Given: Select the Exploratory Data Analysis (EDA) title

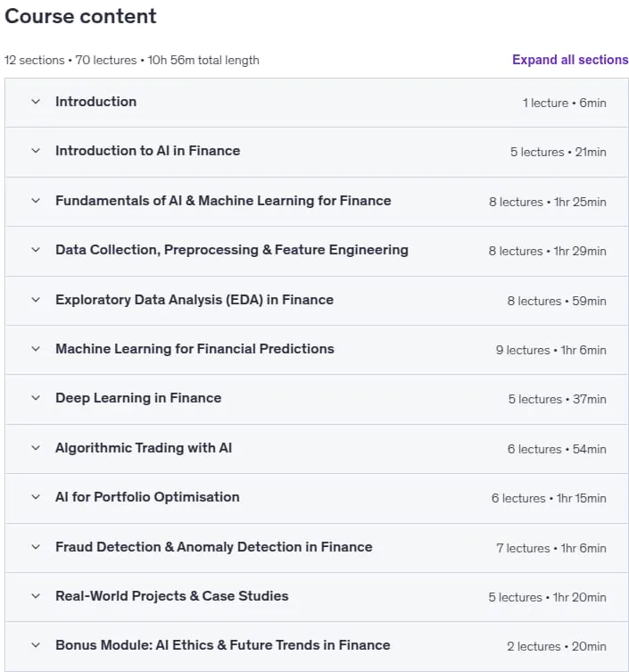Looking at the screenshot, I should click(x=194, y=300).
